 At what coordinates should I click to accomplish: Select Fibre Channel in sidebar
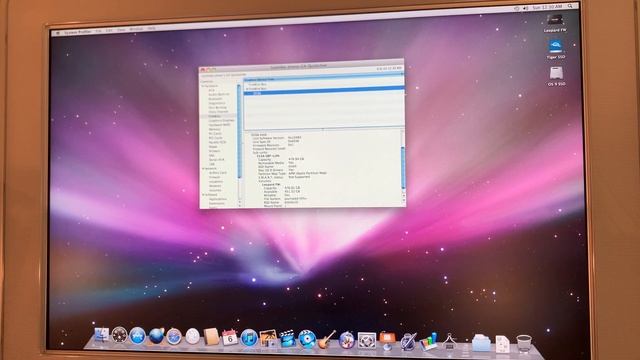[x=218, y=112]
